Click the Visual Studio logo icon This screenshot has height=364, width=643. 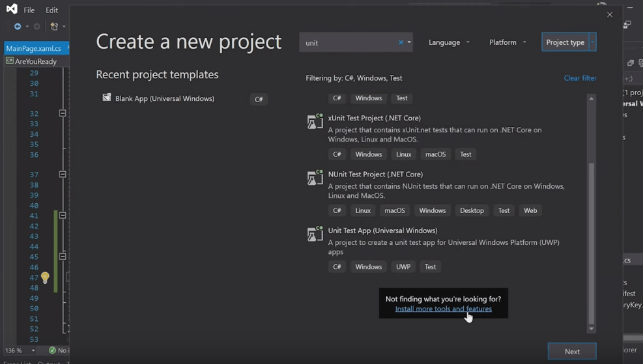[12, 8]
